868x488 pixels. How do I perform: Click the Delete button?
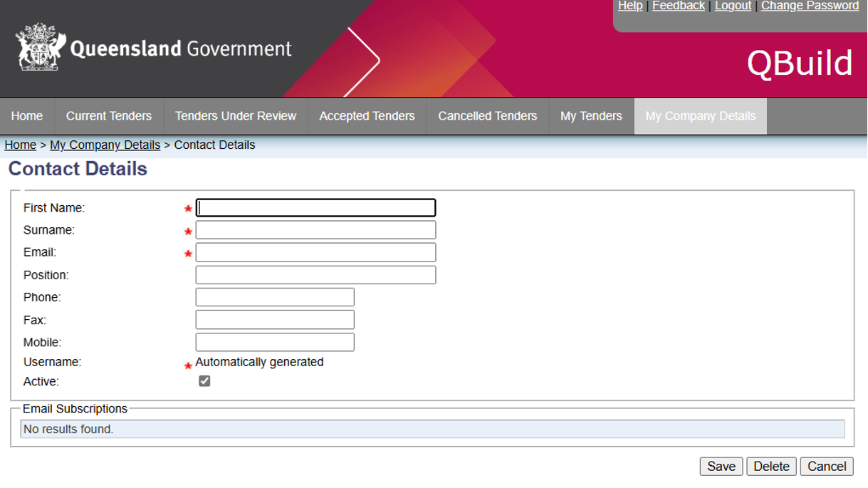click(771, 466)
